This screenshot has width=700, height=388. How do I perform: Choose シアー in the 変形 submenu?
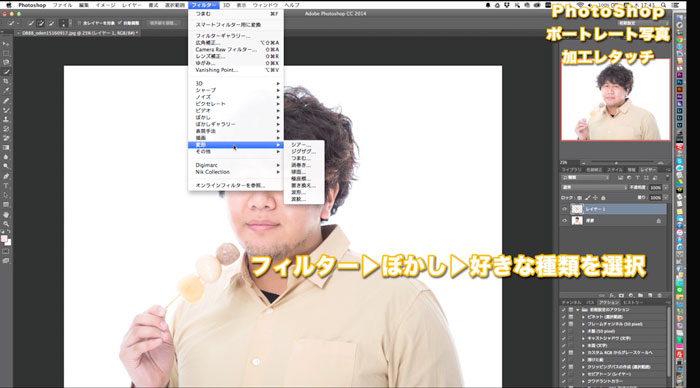[x=304, y=145]
